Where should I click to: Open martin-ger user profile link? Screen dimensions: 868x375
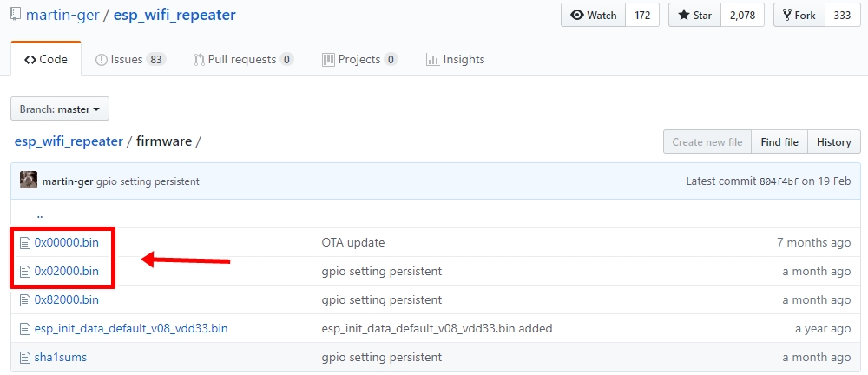(x=62, y=15)
